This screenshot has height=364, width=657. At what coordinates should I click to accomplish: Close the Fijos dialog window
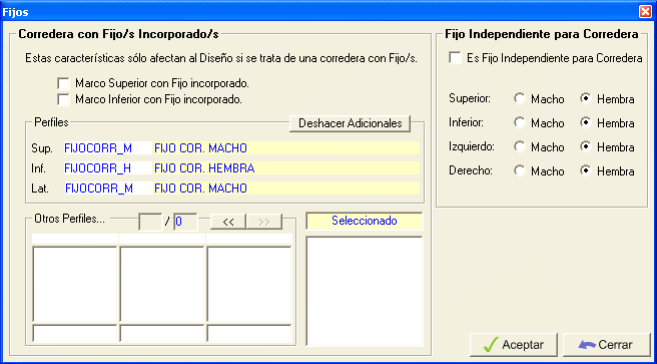click(645, 11)
